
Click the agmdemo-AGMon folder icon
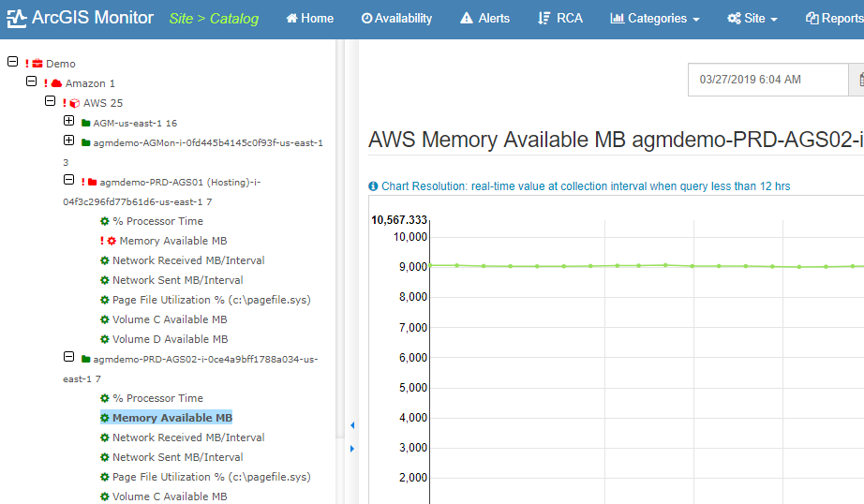[85, 142]
